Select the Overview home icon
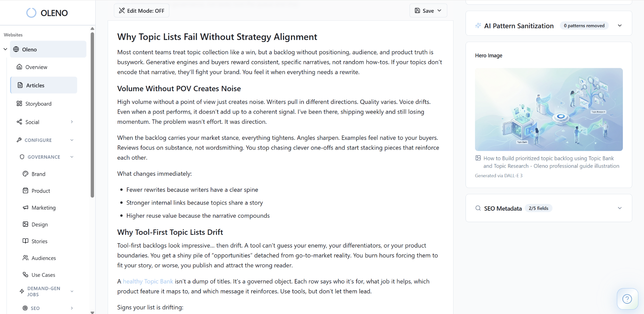Image resolution: width=644 pixels, height=314 pixels. 19,67
